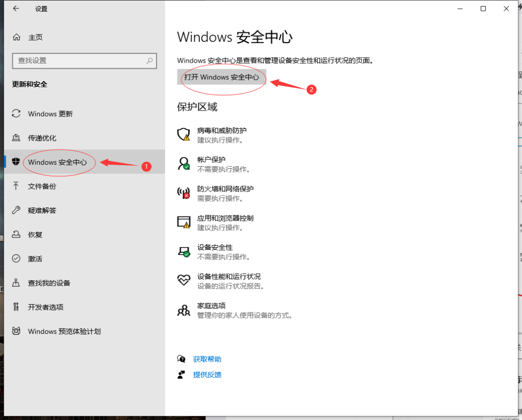Click the 家庭选项 family icon
Viewport: 522px width, 420px height.
[x=184, y=310]
